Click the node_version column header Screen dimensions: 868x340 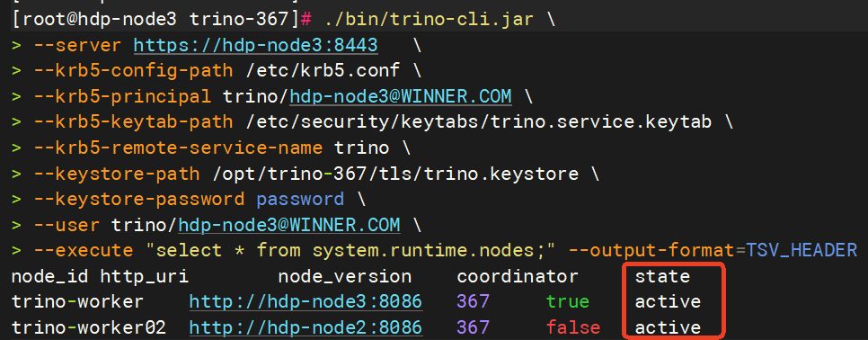pyautogui.click(x=344, y=276)
